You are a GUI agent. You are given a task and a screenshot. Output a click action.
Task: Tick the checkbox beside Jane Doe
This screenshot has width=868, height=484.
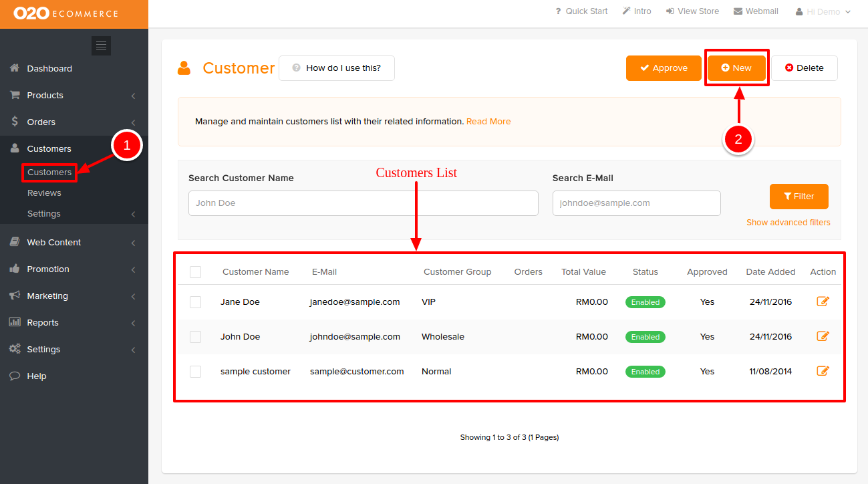click(195, 302)
